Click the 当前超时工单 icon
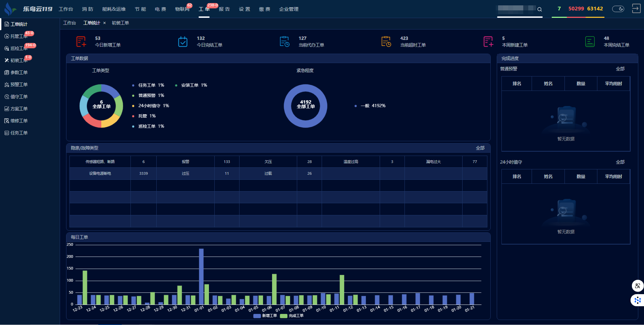This screenshot has height=325, width=644. coord(386,42)
